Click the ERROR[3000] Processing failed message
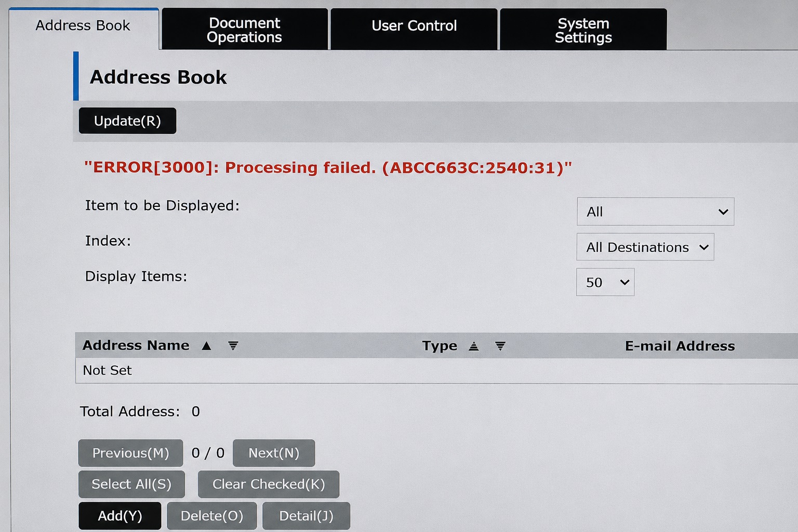Screen dimensions: 798x532 (328, 168)
